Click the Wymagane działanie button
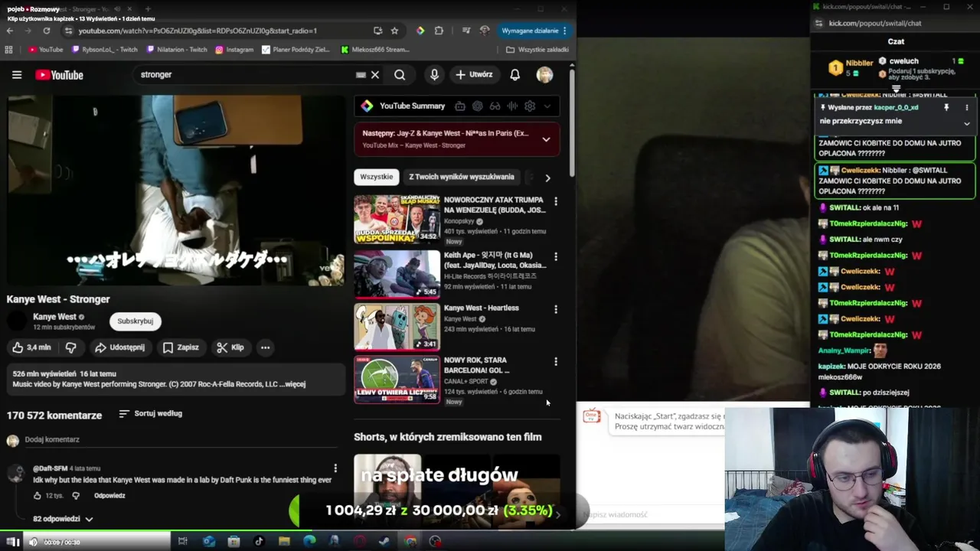Viewport: 980px width, 551px height. [x=534, y=31]
